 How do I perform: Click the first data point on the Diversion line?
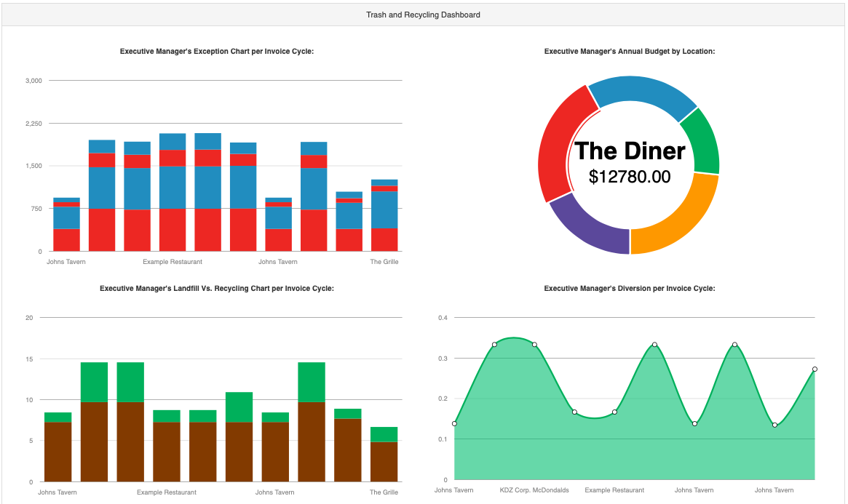pyautogui.click(x=455, y=423)
